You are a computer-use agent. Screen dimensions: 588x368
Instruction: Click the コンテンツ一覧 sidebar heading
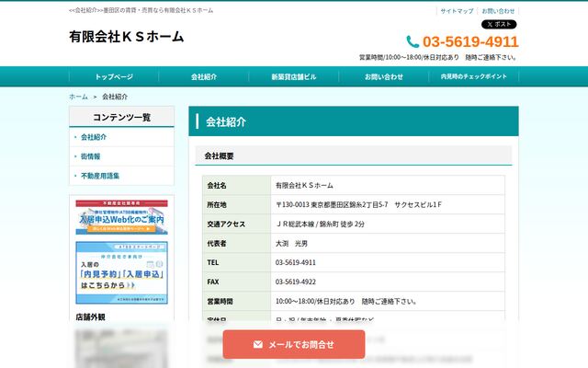pos(121,117)
